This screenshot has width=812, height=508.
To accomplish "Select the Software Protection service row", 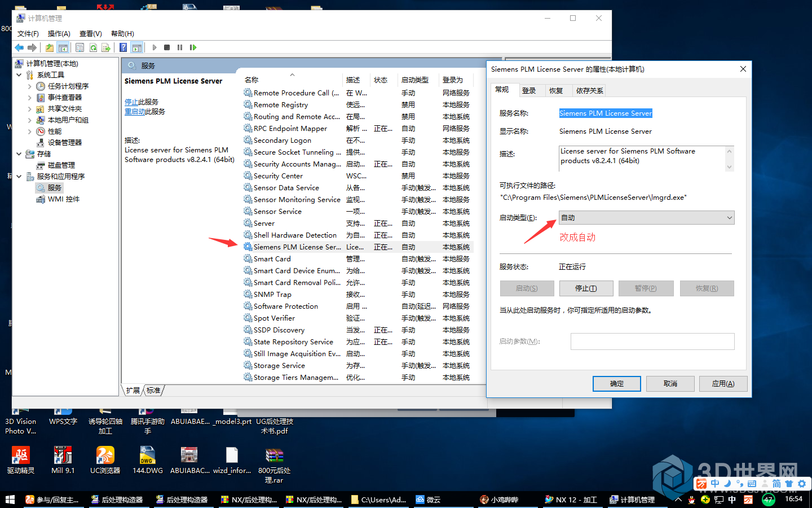I will pyautogui.click(x=358, y=306).
